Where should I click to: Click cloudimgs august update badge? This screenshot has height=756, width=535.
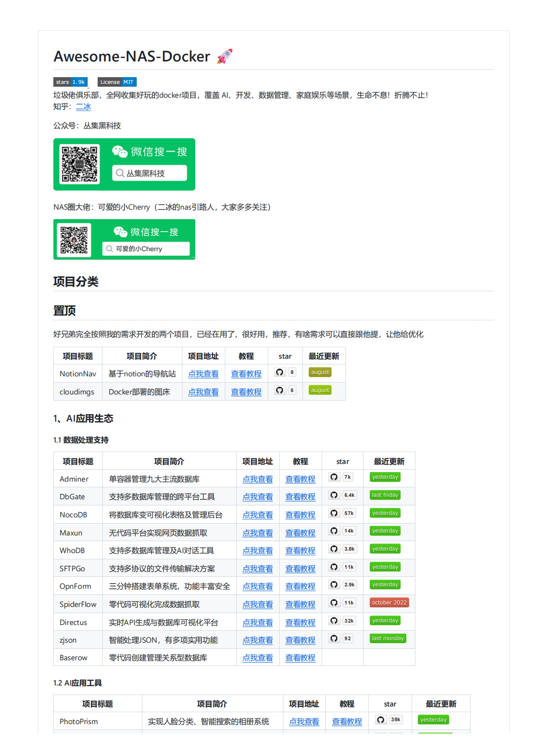320,390
